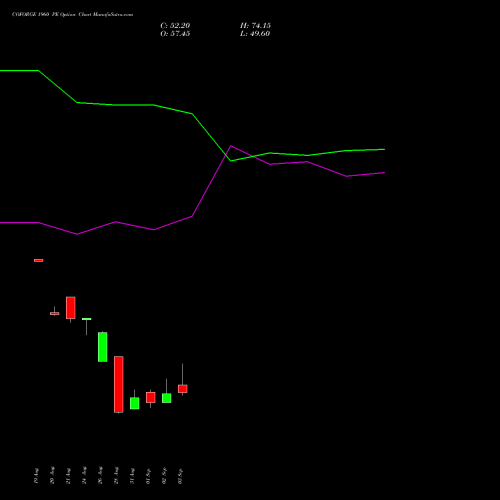Click the green candle above 02 Sep
The image size is (500, 500).
(167, 398)
